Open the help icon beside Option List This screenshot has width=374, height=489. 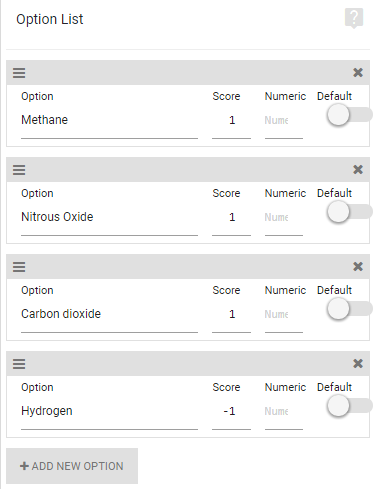pyautogui.click(x=354, y=18)
